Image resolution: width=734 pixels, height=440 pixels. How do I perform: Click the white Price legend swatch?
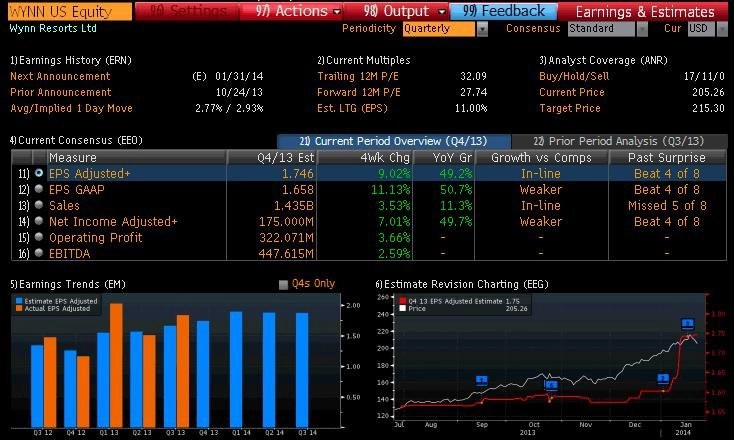coord(403,308)
